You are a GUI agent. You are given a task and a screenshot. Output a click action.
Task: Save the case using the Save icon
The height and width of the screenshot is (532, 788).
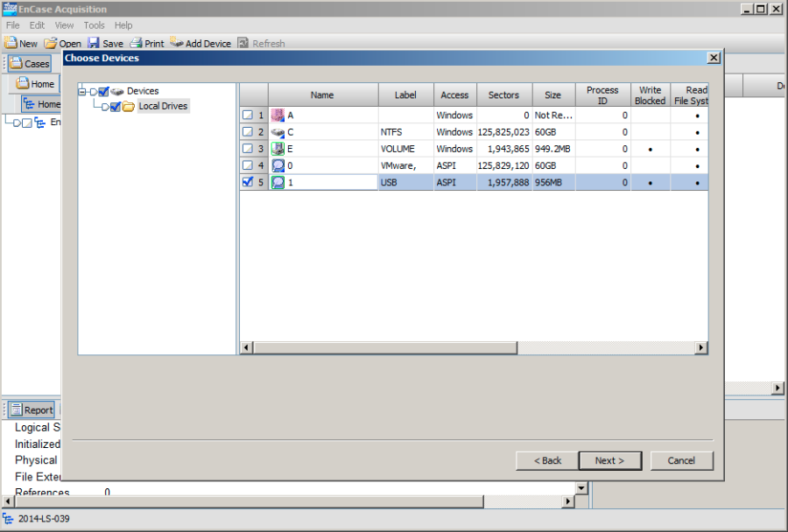tap(95, 43)
